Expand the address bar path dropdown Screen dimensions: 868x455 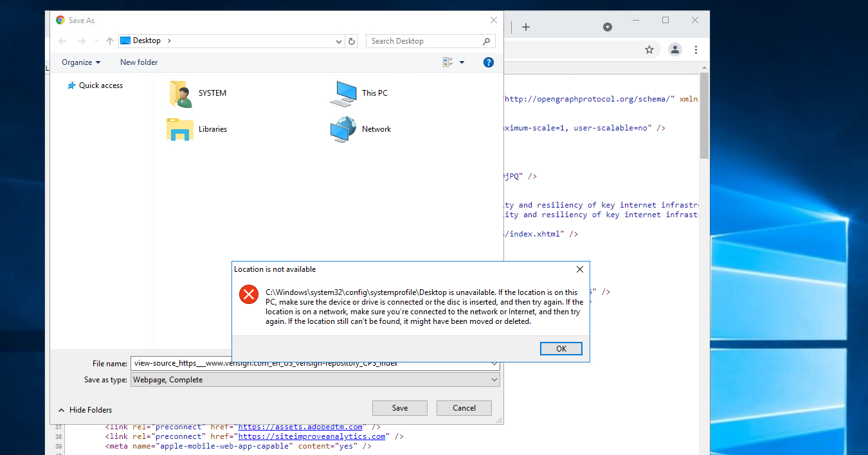tap(339, 41)
